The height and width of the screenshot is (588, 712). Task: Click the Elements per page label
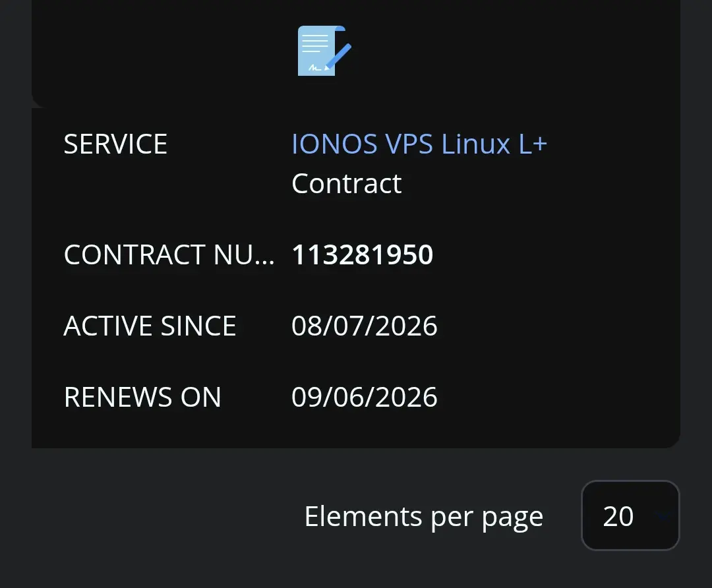[424, 516]
